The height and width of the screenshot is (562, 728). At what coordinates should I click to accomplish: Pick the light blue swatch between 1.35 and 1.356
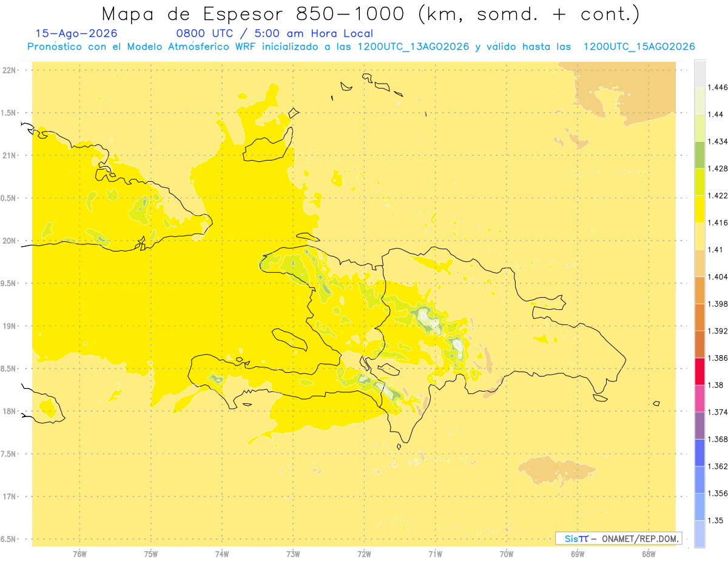(x=699, y=506)
